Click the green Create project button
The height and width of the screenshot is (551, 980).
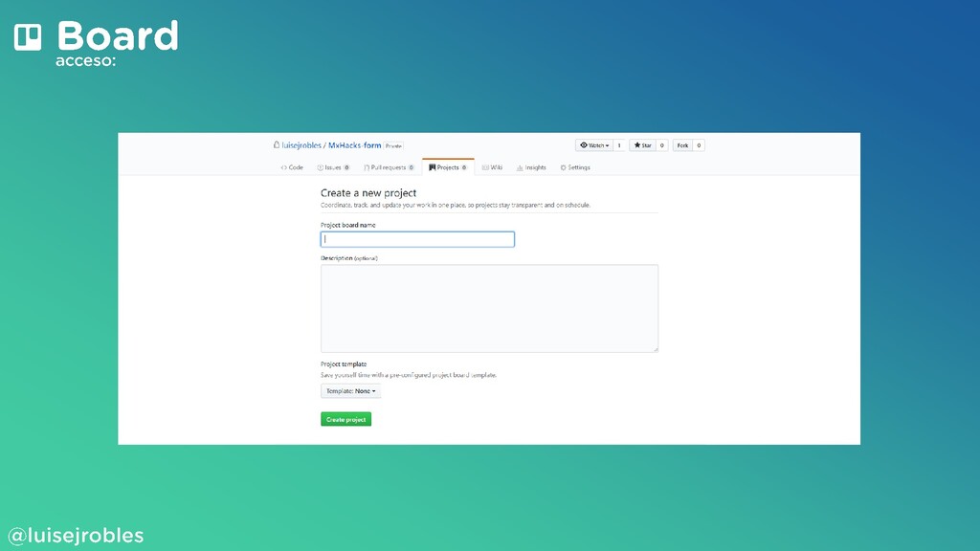(x=346, y=419)
